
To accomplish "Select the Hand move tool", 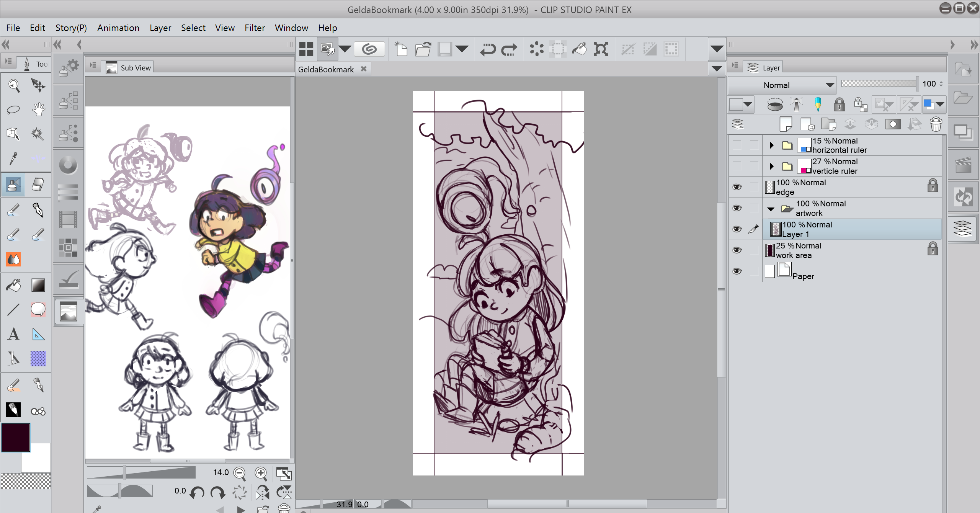I will [x=38, y=110].
